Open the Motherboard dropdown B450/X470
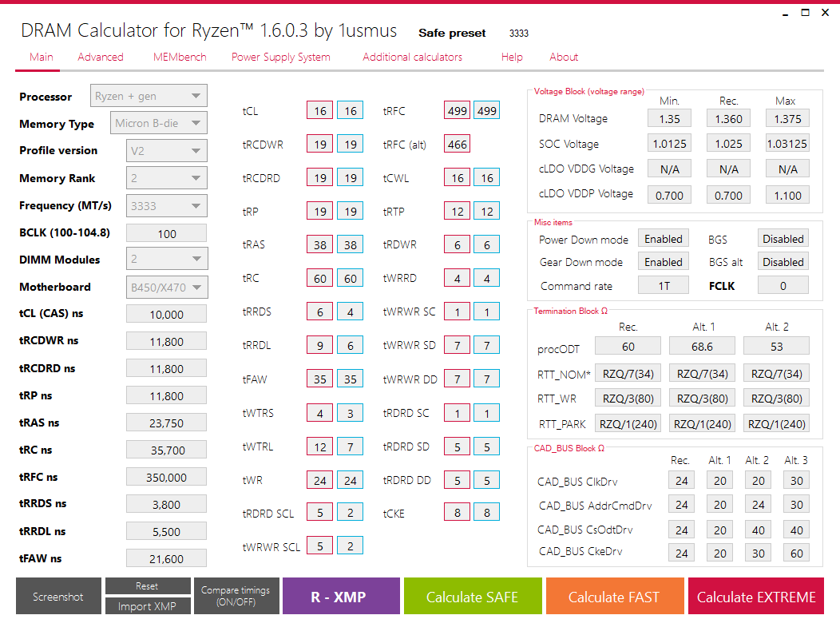Viewport: 840px width, 631px height. coord(167,288)
